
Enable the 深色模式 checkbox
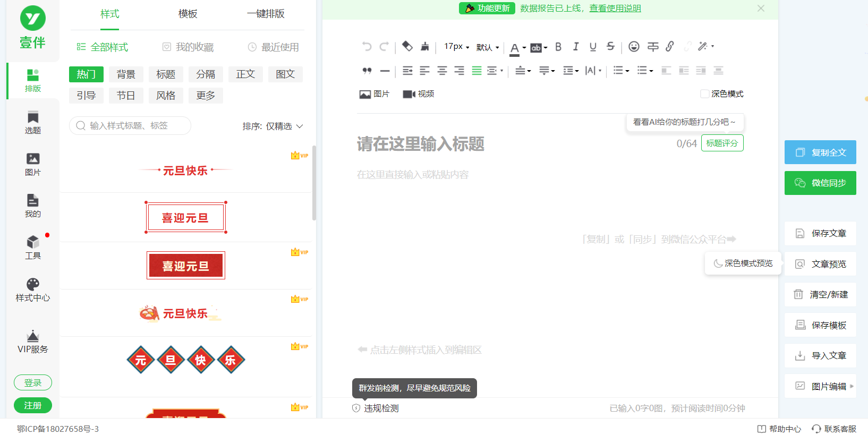pyautogui.click(x=705, y=94)
